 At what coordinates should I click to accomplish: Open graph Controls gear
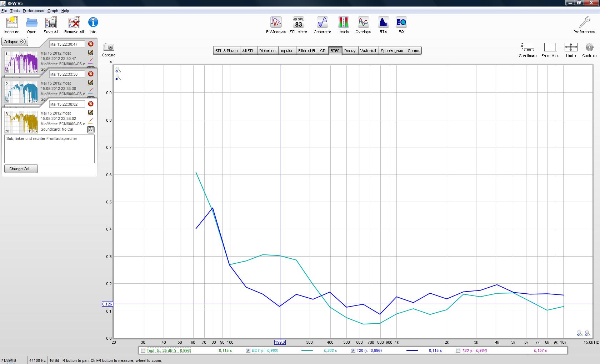click(589, 50)
